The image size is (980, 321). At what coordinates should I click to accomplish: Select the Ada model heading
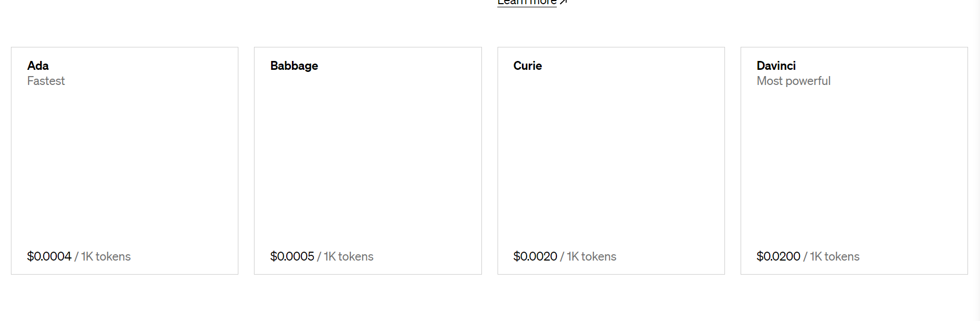pos(38,66)
